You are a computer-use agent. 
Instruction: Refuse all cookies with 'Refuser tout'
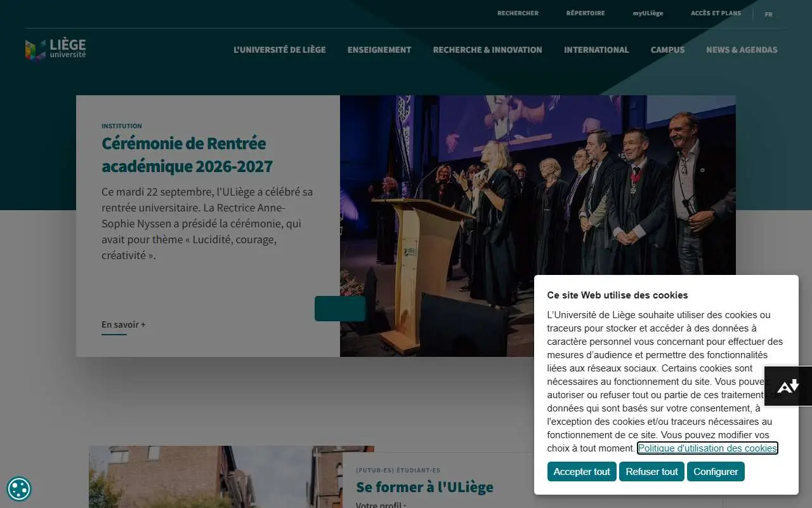pos(652,472)
